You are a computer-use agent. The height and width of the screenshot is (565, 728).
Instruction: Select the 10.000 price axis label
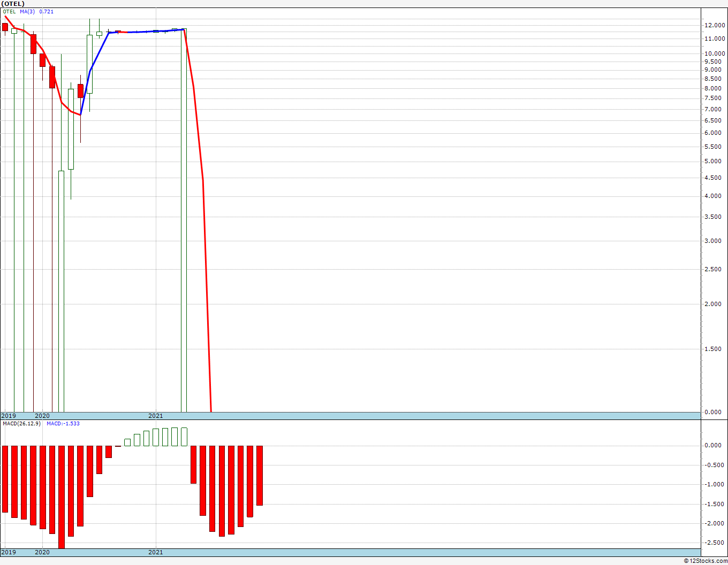tap(715, 54)
